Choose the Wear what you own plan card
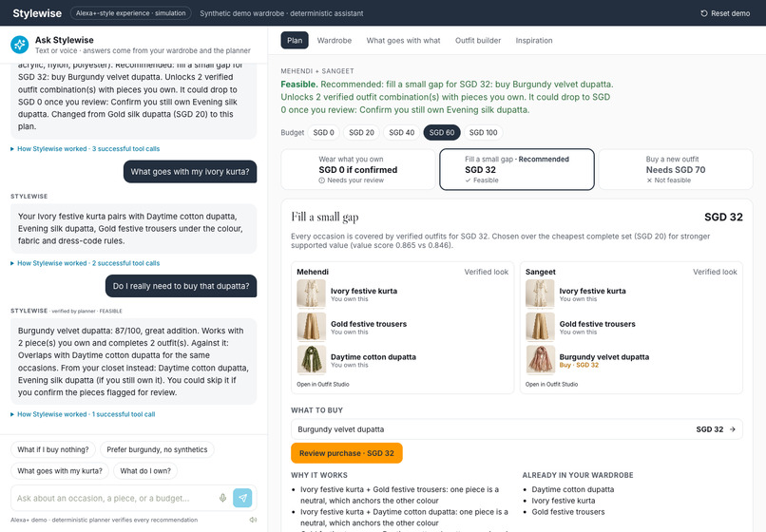The image size is (766, 532). tap(358, 169)
